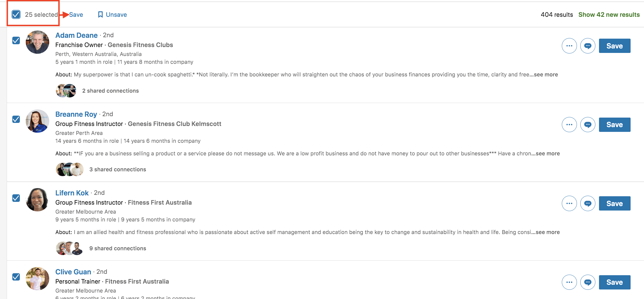Deselect Lifern Kok's checkbox
Viewport: 644px width, 299px height.
point(16,198)
